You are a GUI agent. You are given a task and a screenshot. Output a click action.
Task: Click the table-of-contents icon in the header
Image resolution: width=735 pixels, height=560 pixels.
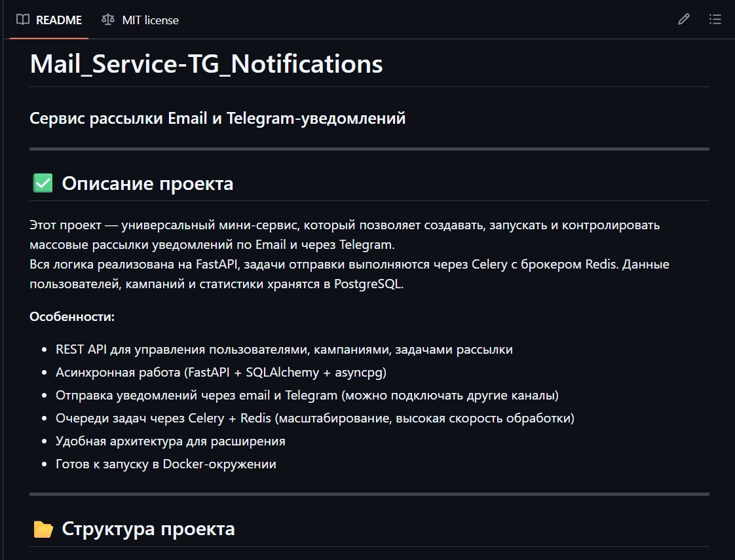coord(715,19)
